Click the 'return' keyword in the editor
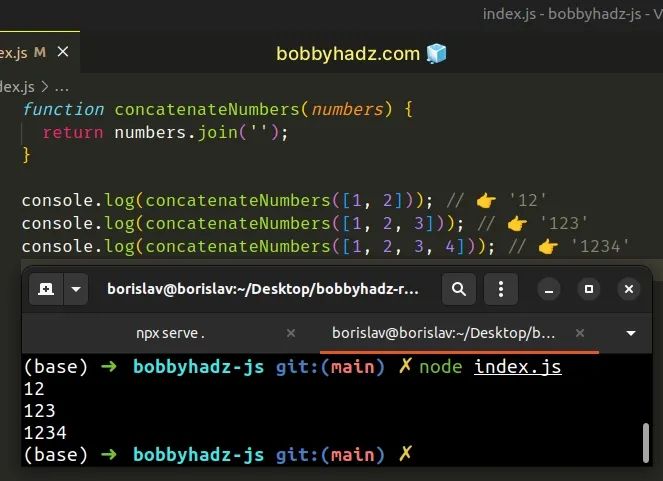 point(73,133)
